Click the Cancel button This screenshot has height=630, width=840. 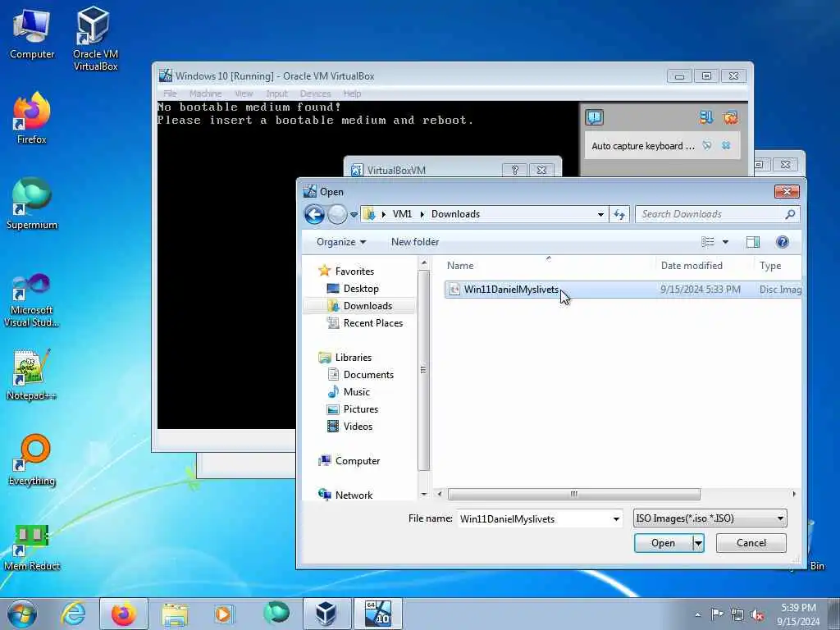click(751, 543)
